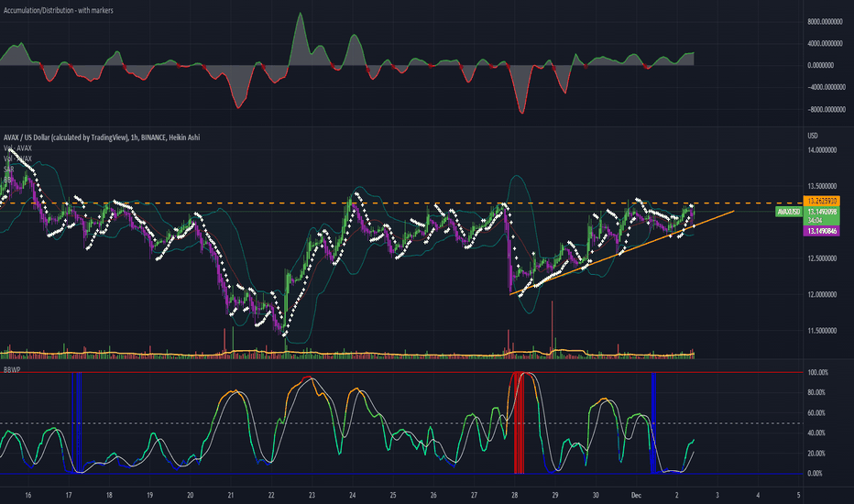The image size is (854, 504).
Task: Click the 100.00% BBWP scale label
Action: (817, 373)
